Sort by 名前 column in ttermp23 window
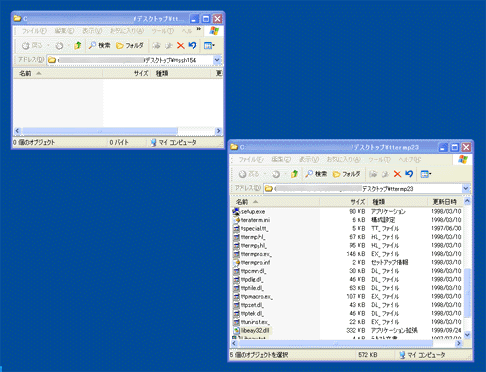Image resolution: width=486 pixels, height=372 pixels. (275, 202)
